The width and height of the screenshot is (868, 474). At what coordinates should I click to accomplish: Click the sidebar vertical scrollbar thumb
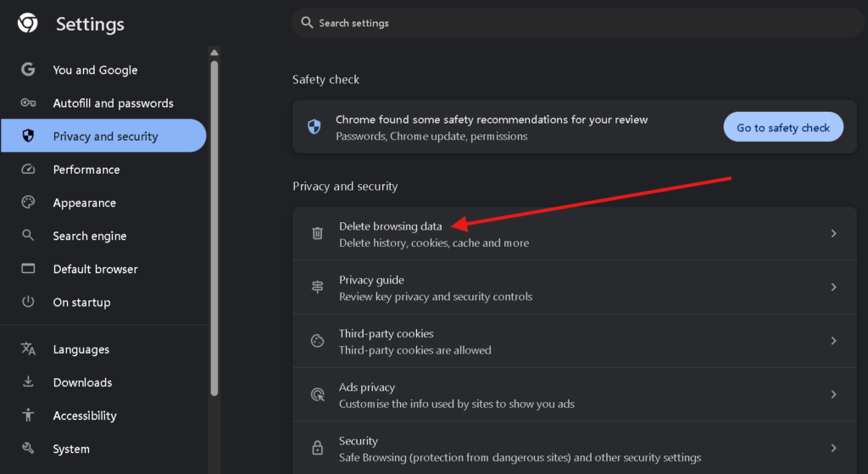pos(214,228)
